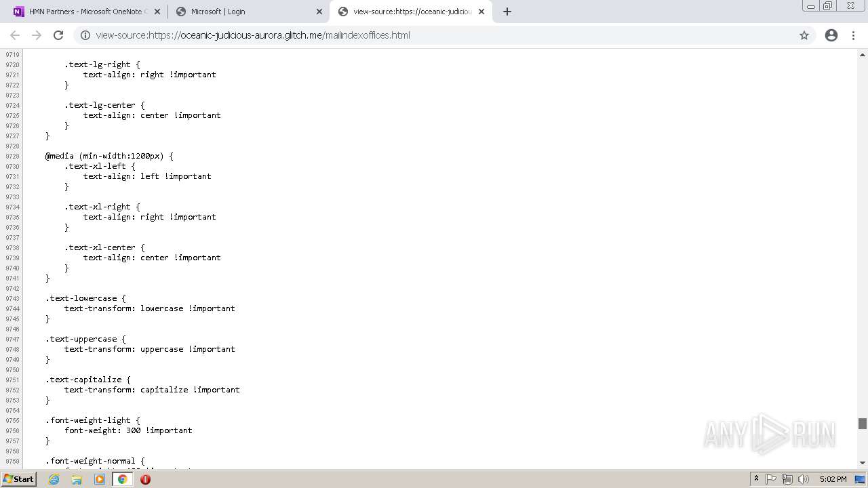Image resolution: width=868 pixels, height=488 pixels.
Task: Reload the current page
Action: pos(58,35)
